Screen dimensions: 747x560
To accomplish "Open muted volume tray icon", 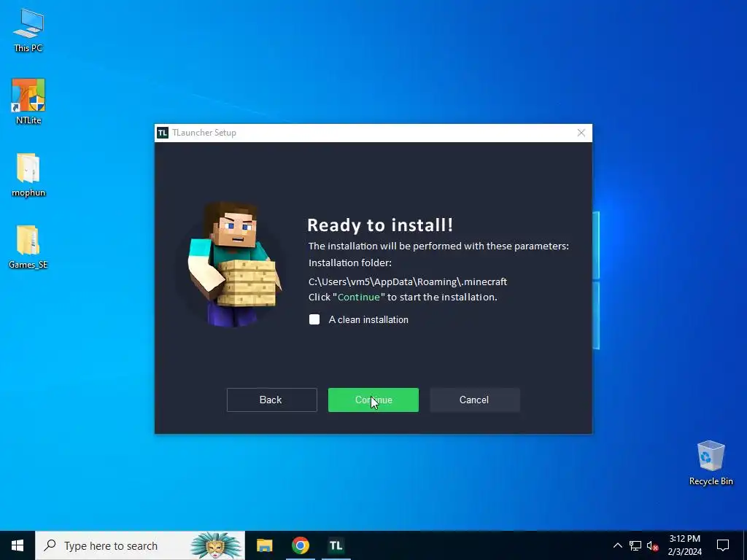I will pos(652,545).
